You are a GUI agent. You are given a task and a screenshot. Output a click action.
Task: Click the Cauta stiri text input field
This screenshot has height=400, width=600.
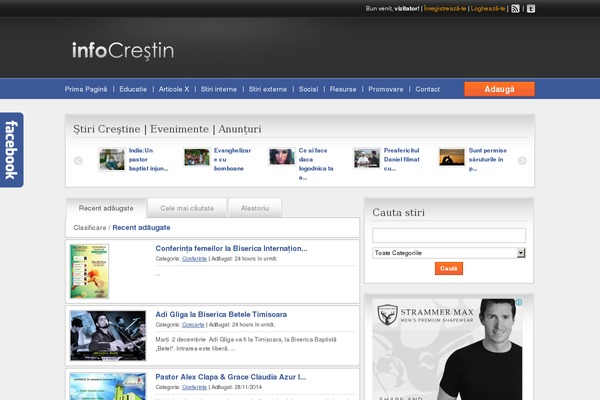coord(448,235)
